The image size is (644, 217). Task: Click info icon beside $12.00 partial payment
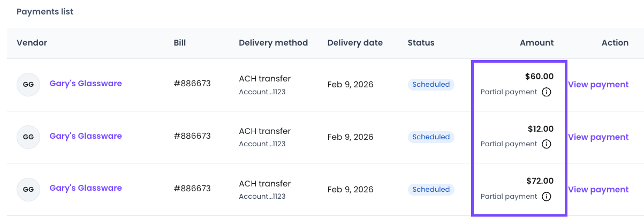[x=546, y=144]
